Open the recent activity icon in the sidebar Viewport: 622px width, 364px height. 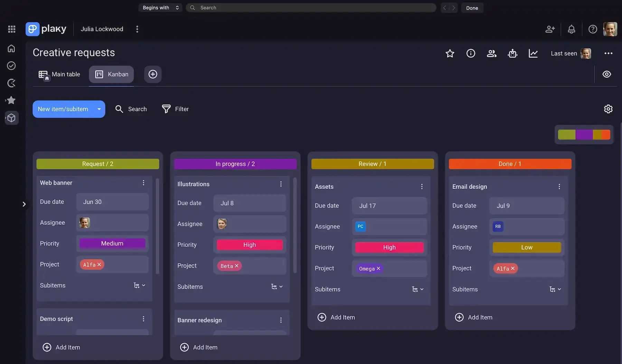point(11,83)
